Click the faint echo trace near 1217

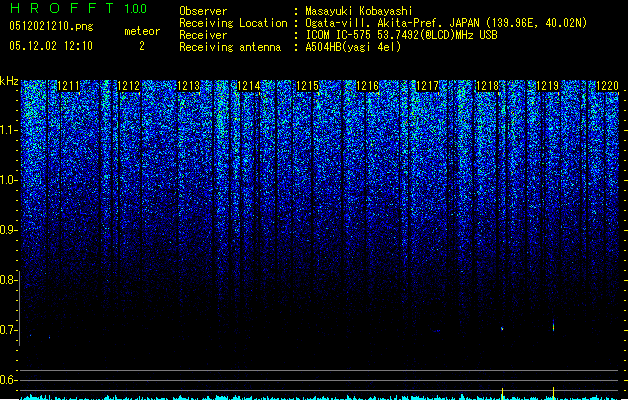click(x=436, y=331)
